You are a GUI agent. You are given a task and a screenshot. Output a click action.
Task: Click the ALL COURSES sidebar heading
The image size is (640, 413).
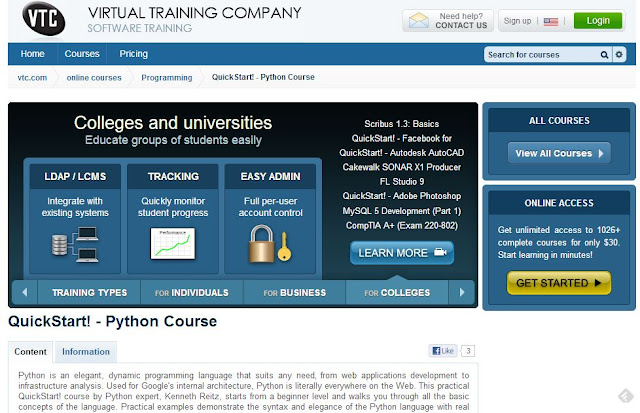click(x=559, y=120)
